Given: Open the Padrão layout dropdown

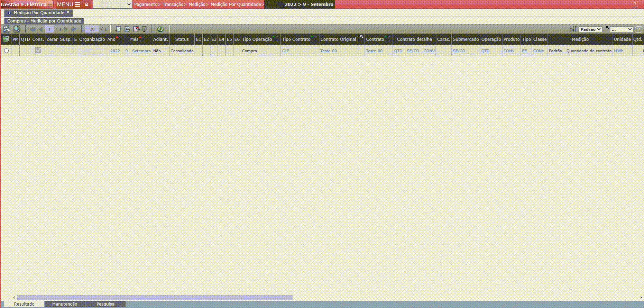Looking at the screenshot, I should (x=590, y=29).
